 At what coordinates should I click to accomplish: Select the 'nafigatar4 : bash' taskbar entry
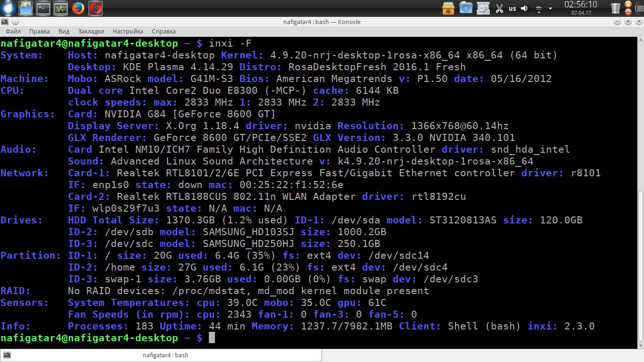pos(161,355)
